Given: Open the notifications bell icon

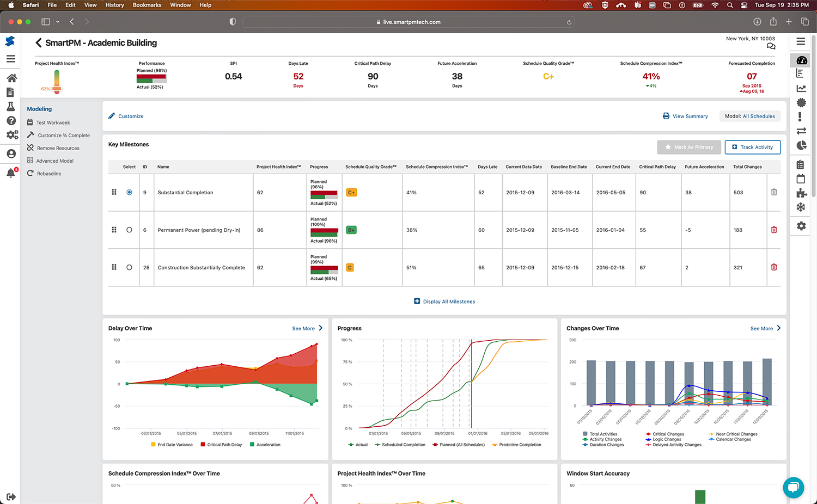Looking at the screenshot, I should click(11, 173).
